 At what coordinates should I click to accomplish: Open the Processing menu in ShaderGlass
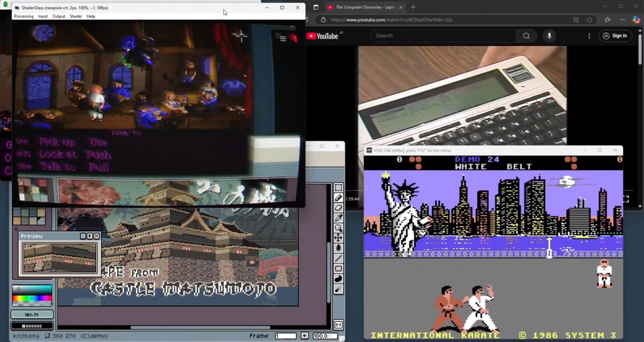coord(24,16)
